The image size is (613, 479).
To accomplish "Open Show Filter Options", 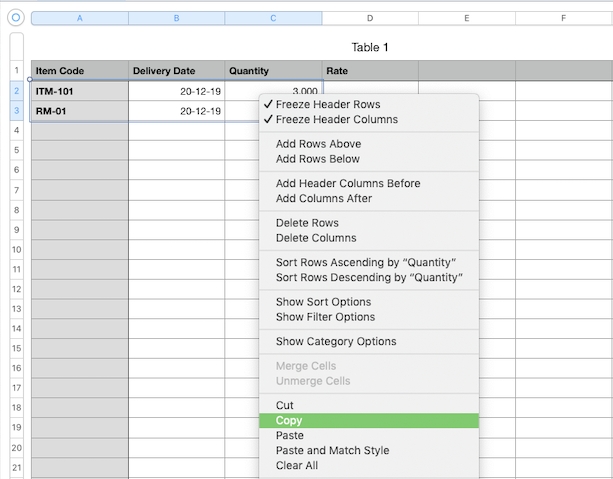I will pos(325,317).
